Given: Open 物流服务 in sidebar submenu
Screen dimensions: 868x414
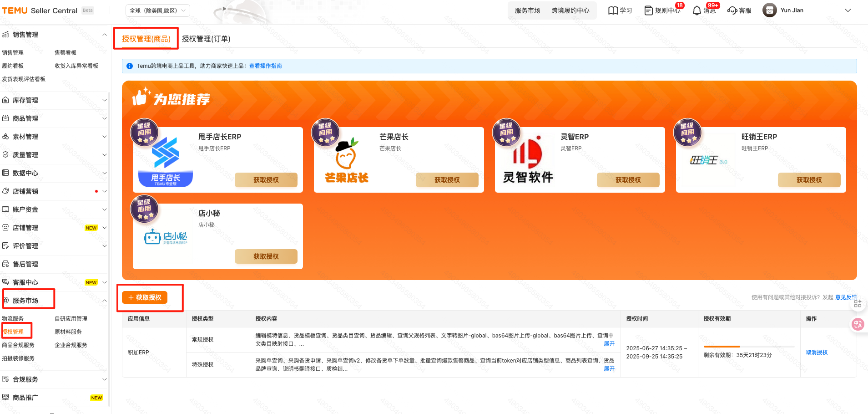Looking at the screenshot, I should coord(13,319).
